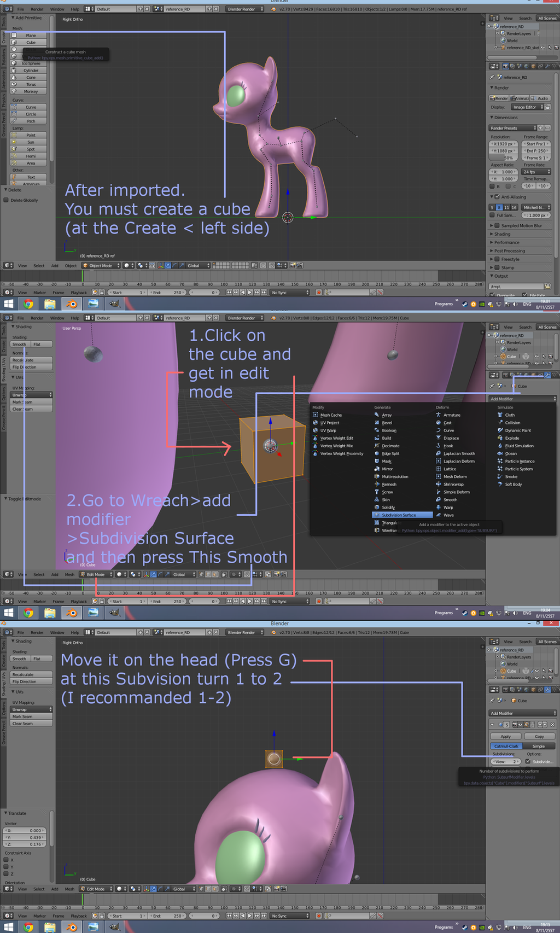Choose Armature from the Deform modifier list
Screen dimensions: 560x933
click(452, 415)
